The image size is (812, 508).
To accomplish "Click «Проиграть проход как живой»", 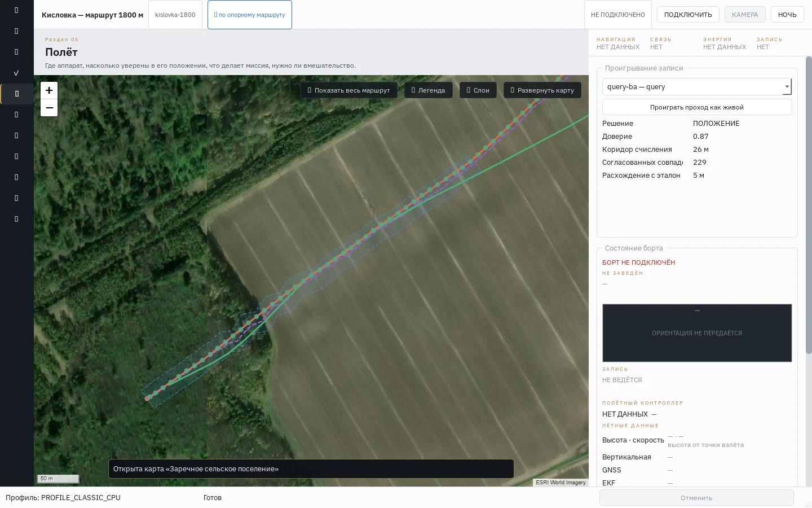I will coord(697,107).
